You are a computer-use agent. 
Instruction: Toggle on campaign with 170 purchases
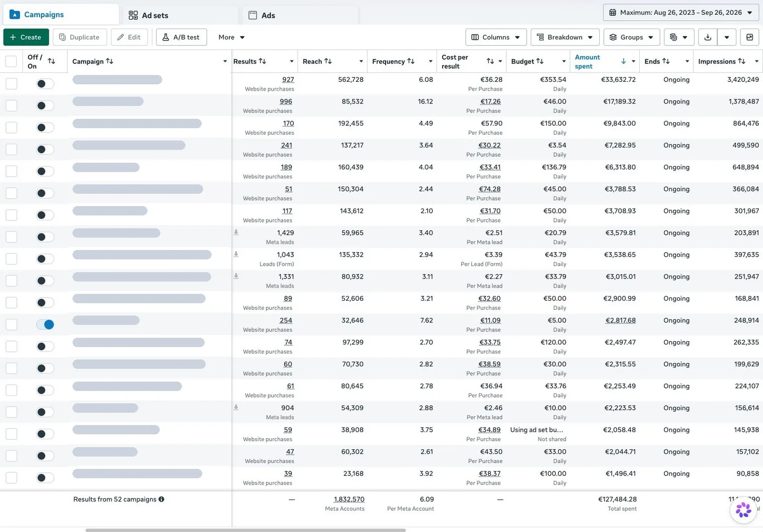(x=45, y=128)
